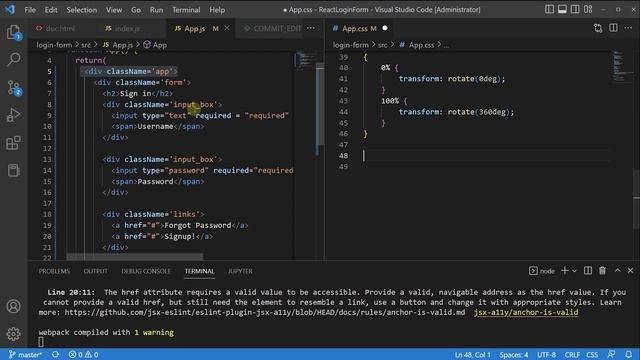Open notifications bell in status bar
The image size is (640, 360).
629,355
